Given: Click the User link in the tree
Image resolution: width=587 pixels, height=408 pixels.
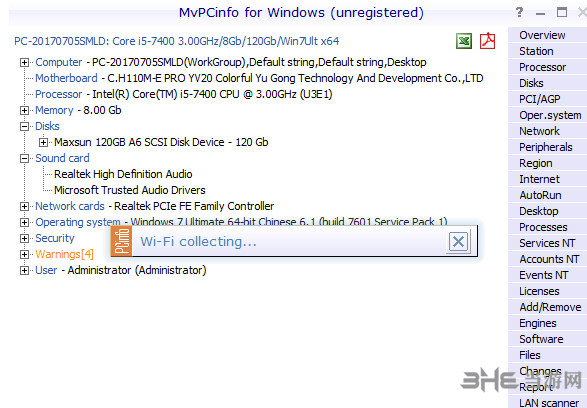Looking at the screenshot, I should (x=46, y=270).
